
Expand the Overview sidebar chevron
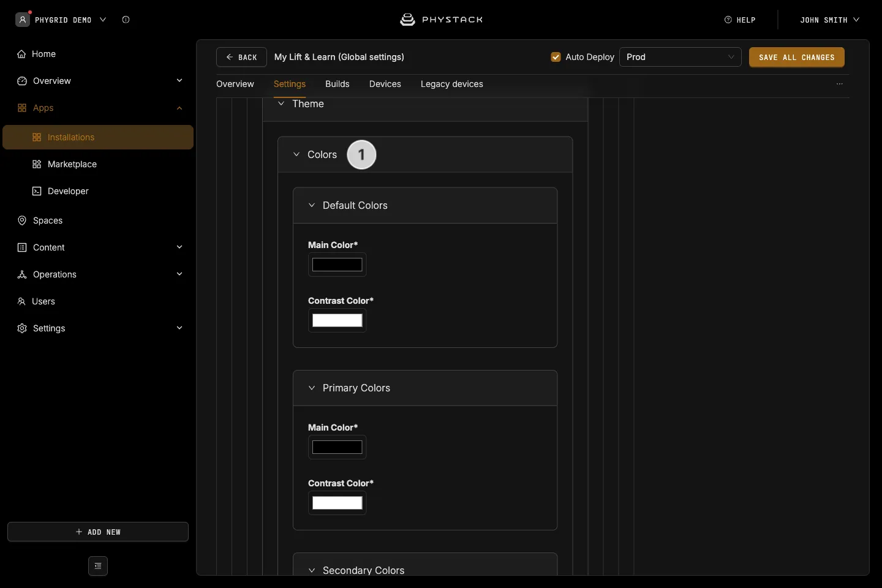(x=179, y=81)
